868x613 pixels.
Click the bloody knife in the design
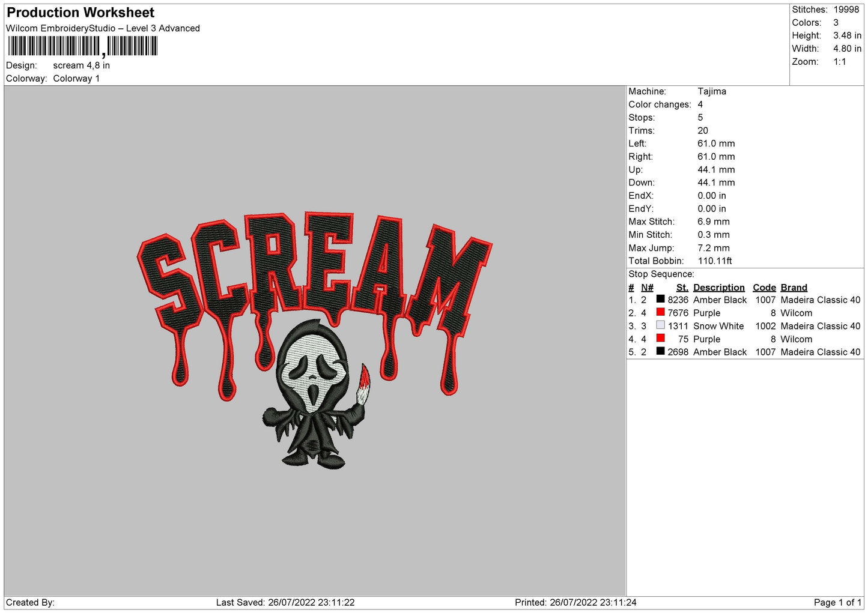pos(363,383)
